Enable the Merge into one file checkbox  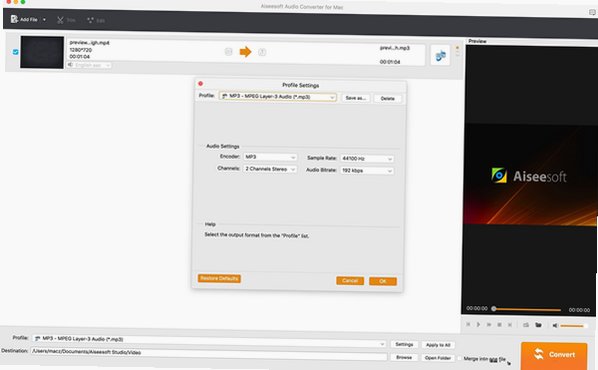tap(460, 359)
